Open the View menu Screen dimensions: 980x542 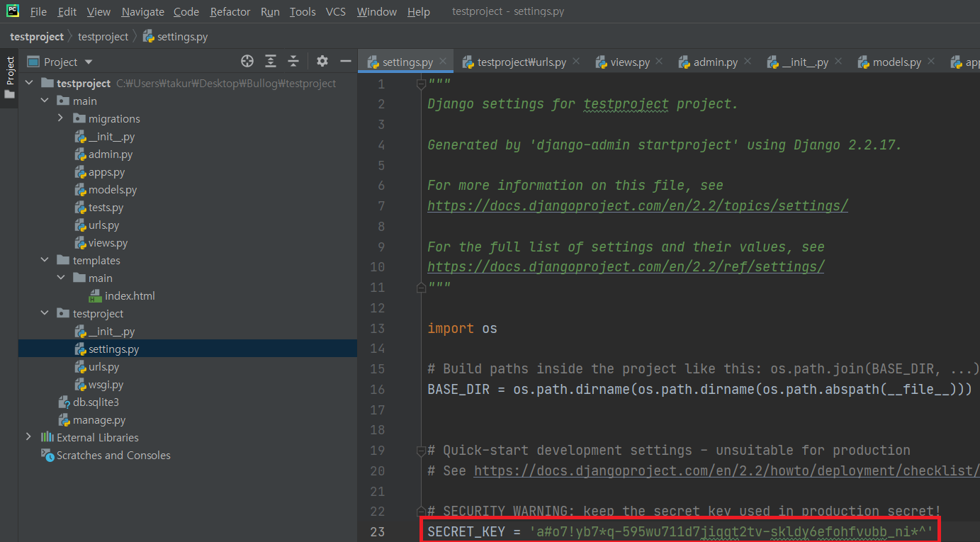(98, 12)
